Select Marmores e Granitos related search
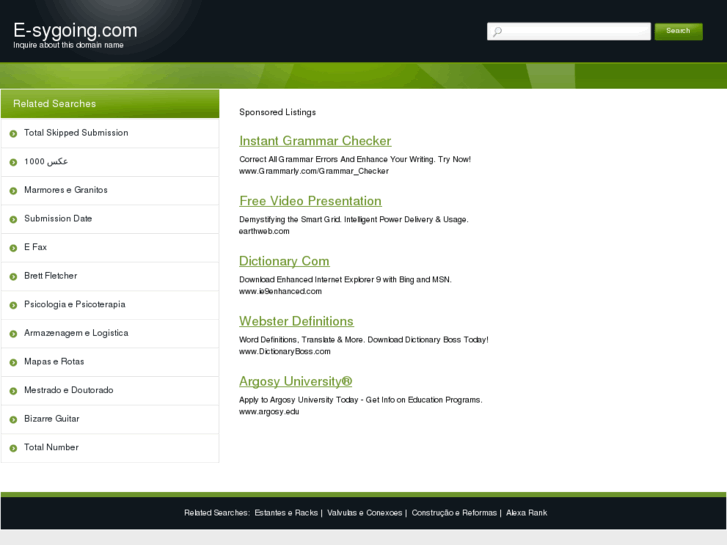This screenshot has height=545, width=727. tap(66, 190)
